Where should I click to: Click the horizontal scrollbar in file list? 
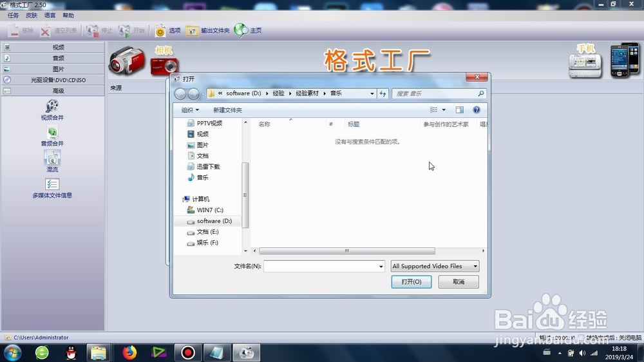pos(347,251)
